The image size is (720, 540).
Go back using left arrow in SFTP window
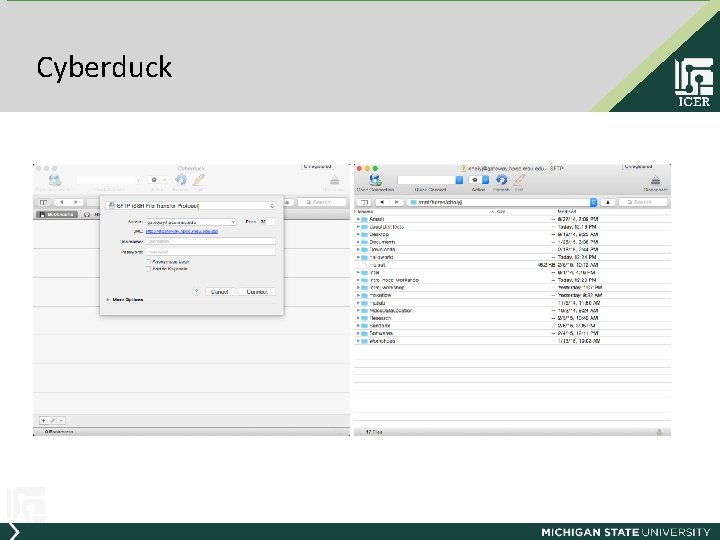tap(382, 202)
